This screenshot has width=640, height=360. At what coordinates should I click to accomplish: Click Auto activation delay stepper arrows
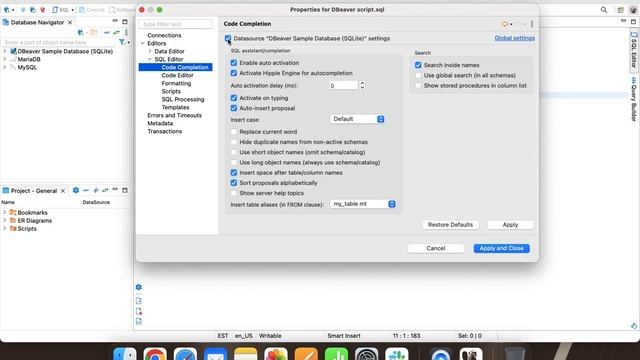(x=362, y=85)
